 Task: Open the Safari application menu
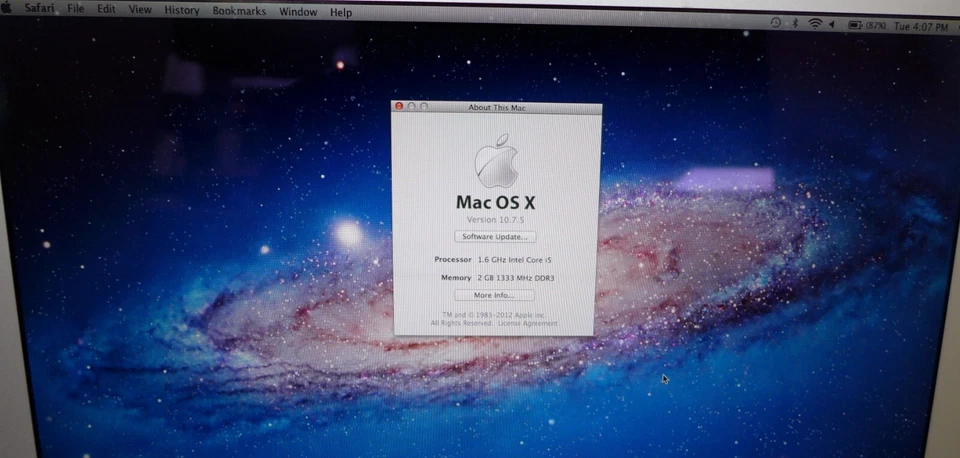(x=42, y=9)
